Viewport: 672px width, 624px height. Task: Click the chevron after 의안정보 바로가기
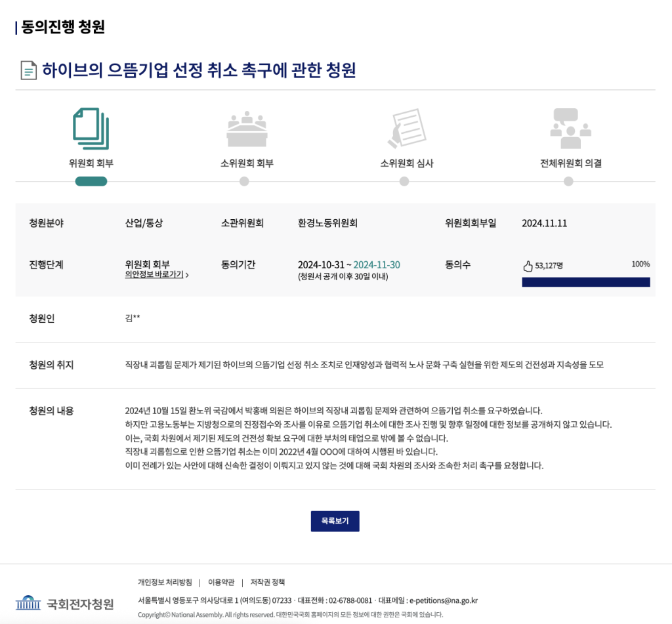(187, 275)
